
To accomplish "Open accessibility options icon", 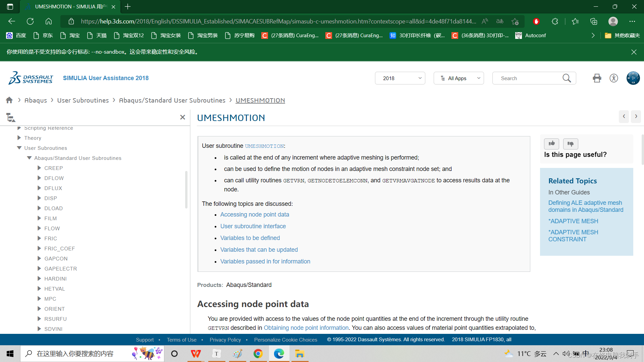I will 614,78.
